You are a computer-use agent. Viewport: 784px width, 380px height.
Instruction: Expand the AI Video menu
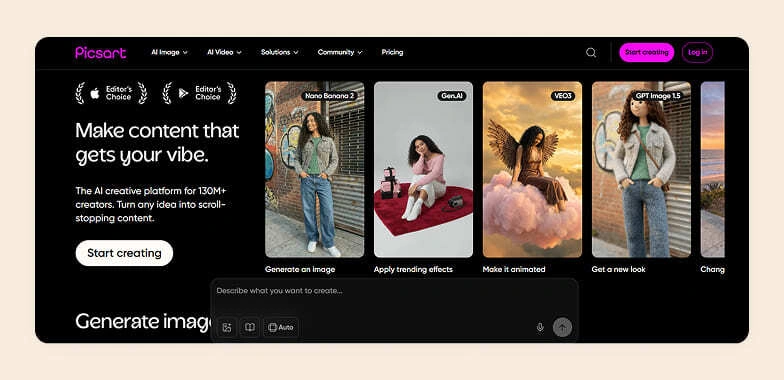[224, 52]
